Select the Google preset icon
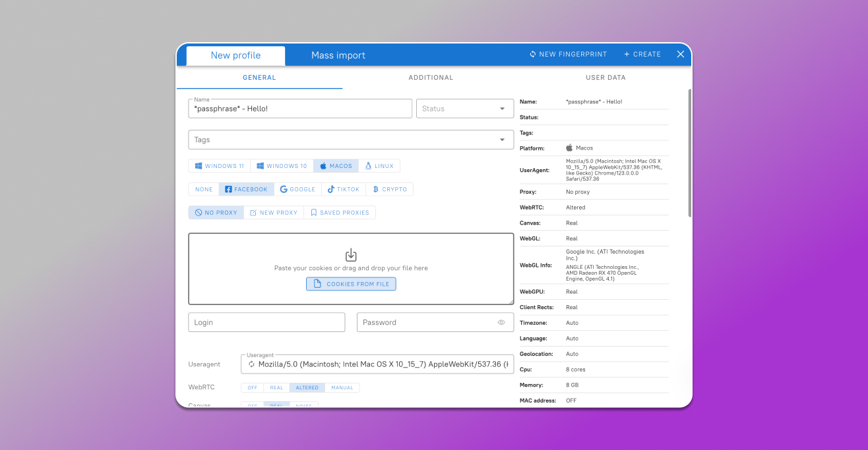Image resolution: width=868 pixels, height=450 pixels. point(282,189)
